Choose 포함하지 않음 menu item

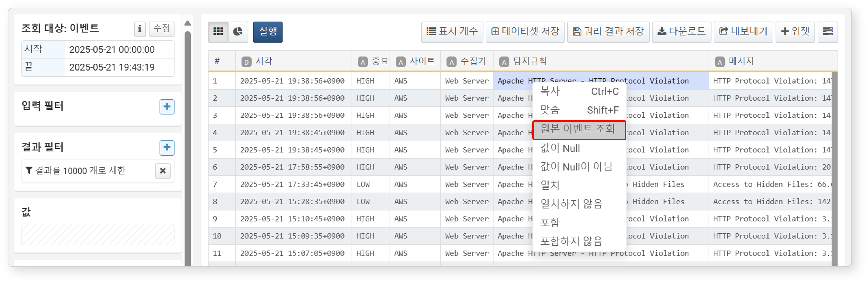[579, 241]
